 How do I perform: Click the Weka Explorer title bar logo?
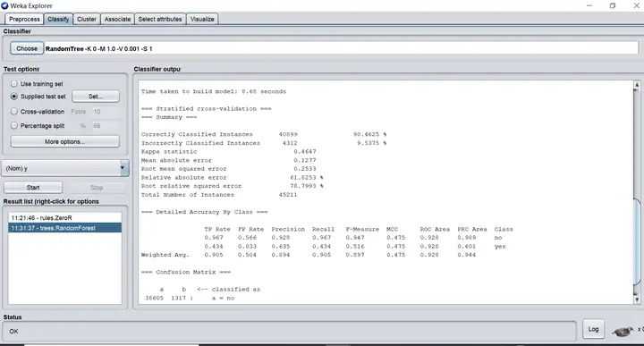click(4, 5)
